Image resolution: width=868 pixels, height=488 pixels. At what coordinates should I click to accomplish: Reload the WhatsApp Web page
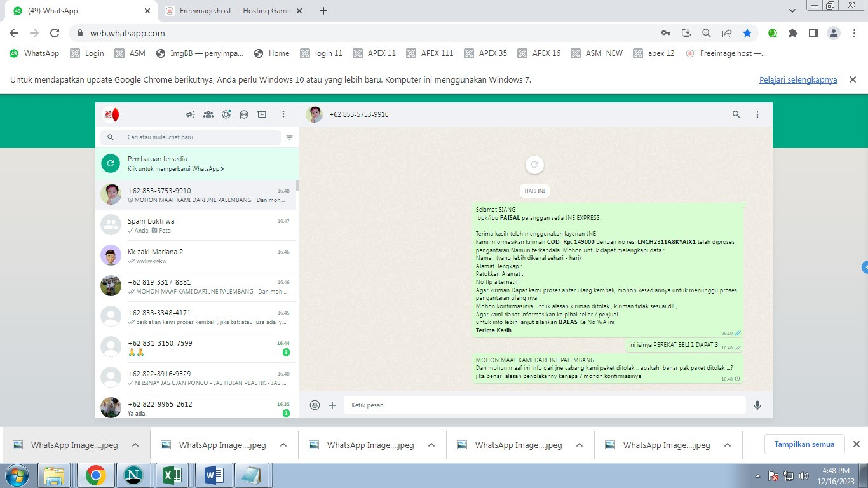point(55,33)
